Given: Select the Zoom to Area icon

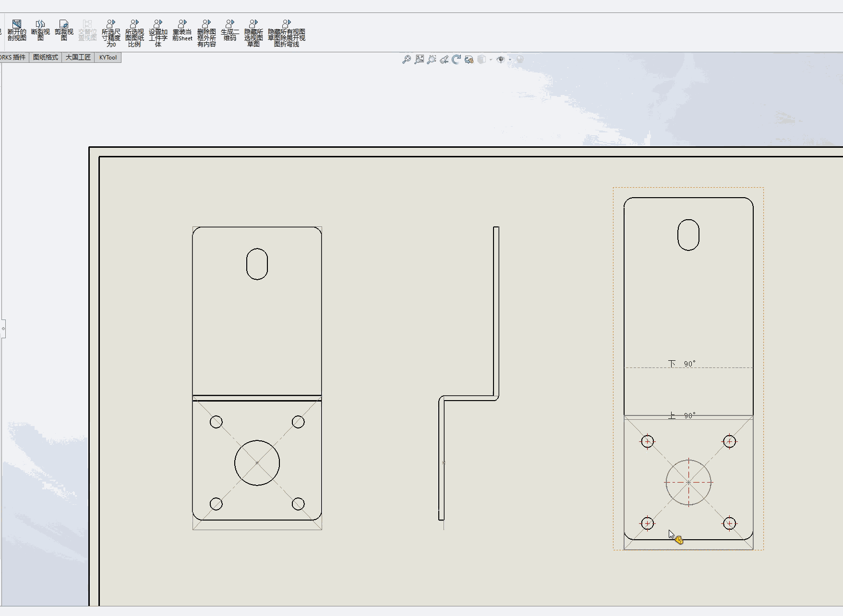Looking at the screenshot, I should pyautogui.click(x=420, y=59).
